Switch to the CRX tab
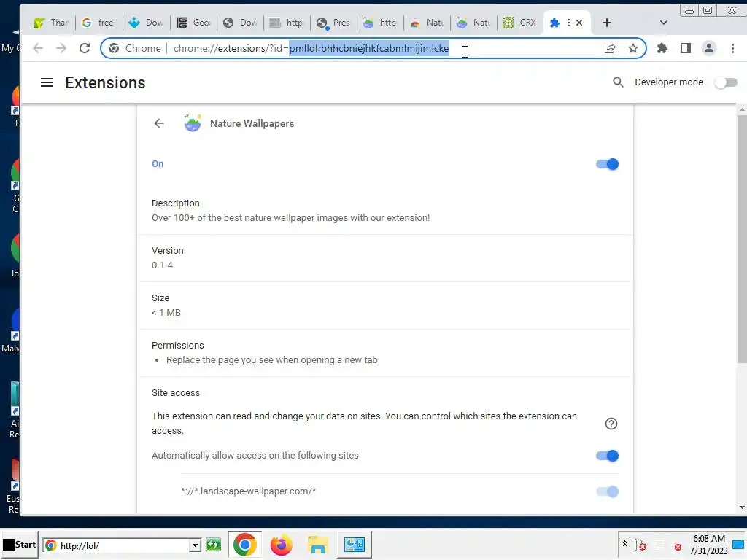 (519, 23)
